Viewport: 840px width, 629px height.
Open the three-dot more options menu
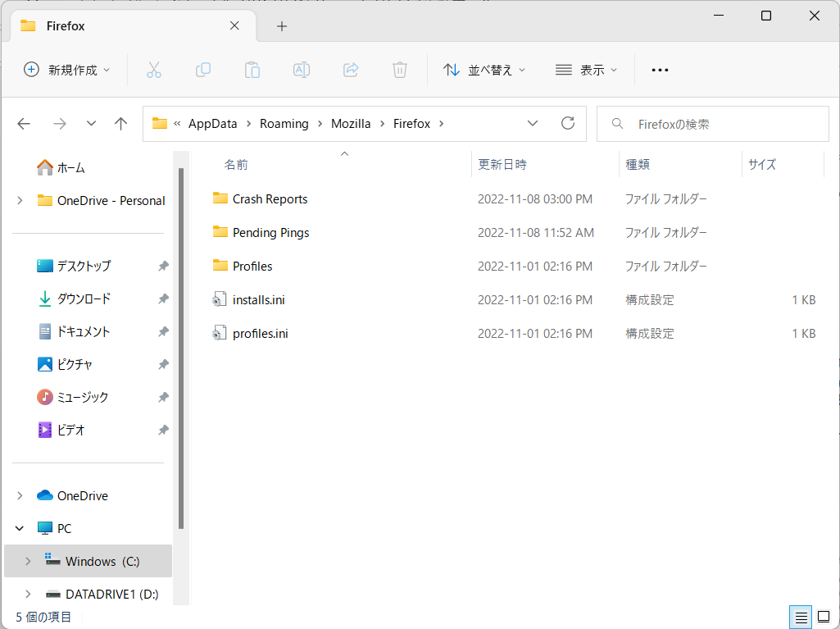660,70
